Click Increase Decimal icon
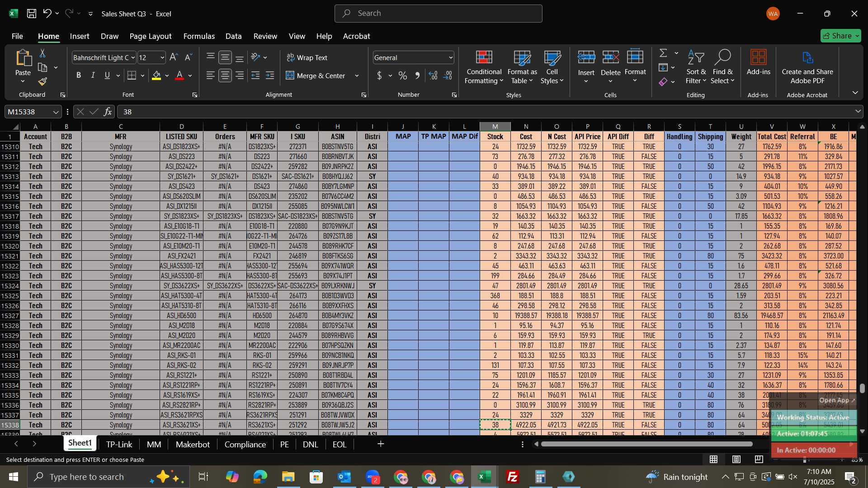Screen dimensions: 868x488 433,75
